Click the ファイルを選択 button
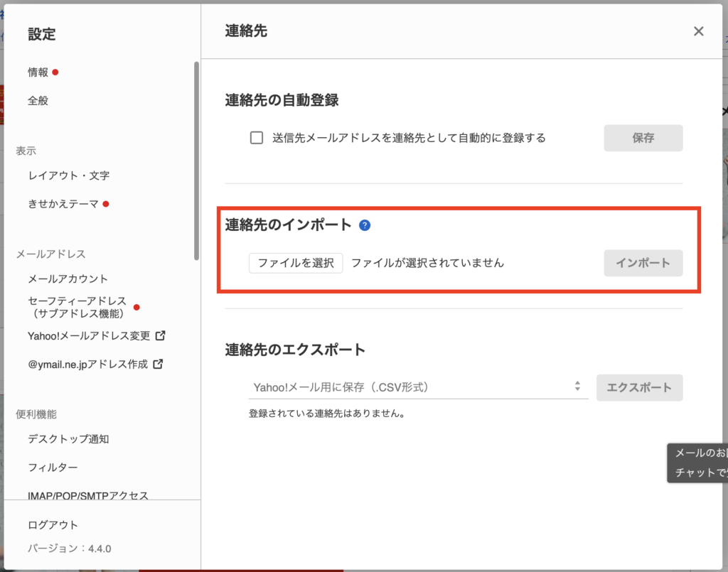 [x=296, y=263]
